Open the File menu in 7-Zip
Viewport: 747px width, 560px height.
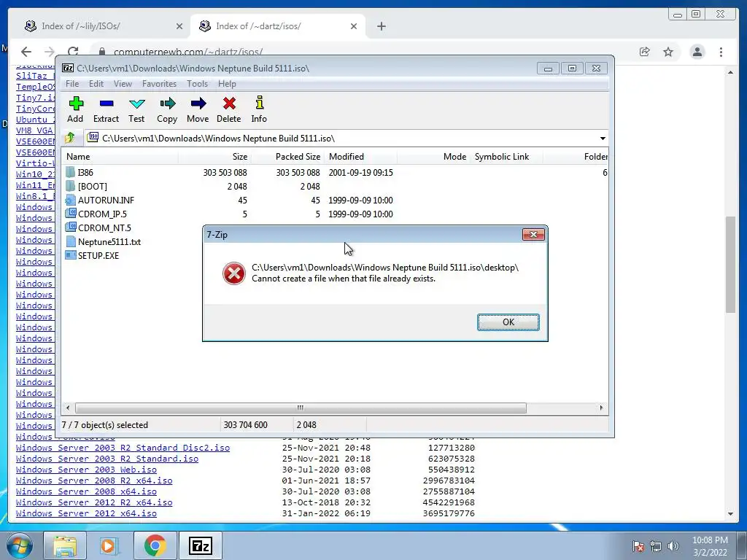coord(72,84)
